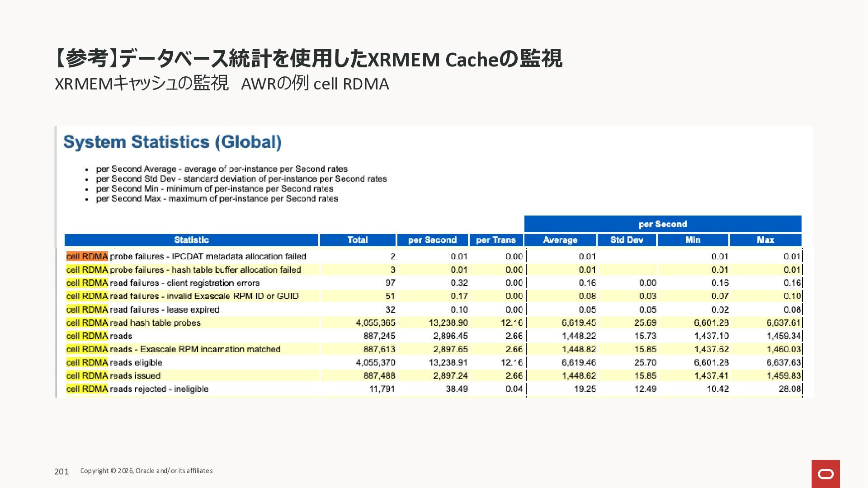
Task: Click the System Statistics (Global) heading
Action: pyautogui.click(x=172, y=142)
